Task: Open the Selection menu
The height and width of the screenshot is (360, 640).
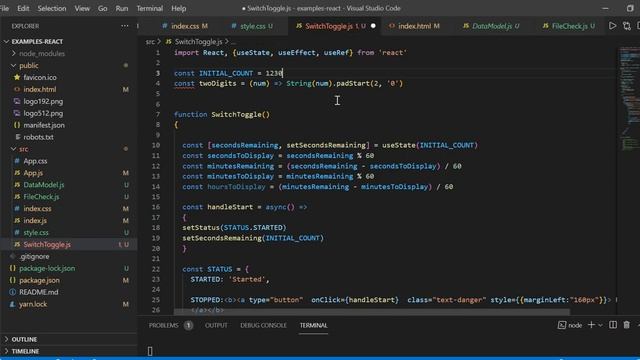Action: click(52, 8)
